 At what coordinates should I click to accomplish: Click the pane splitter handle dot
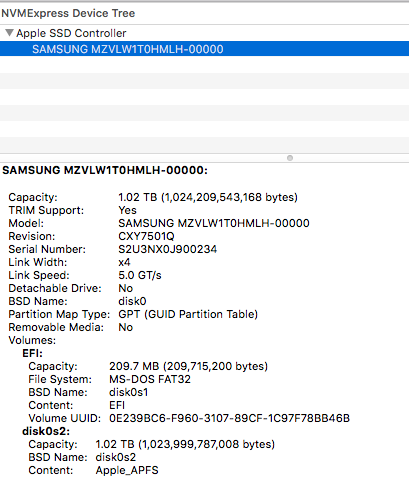pyautogui.click(x=290, y=158)
